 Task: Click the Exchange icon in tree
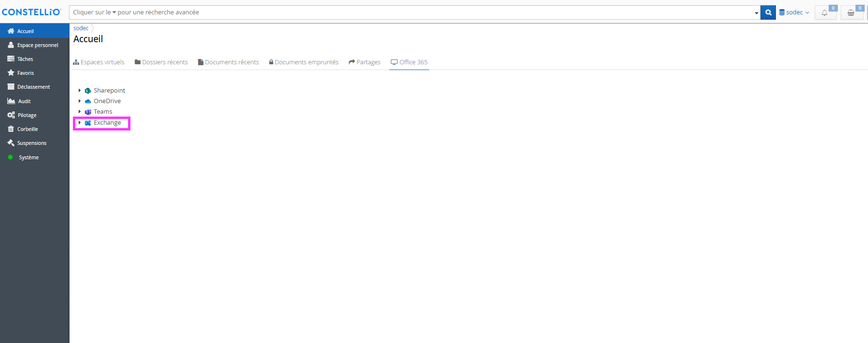pyautogui.click(x=88, y=123)
